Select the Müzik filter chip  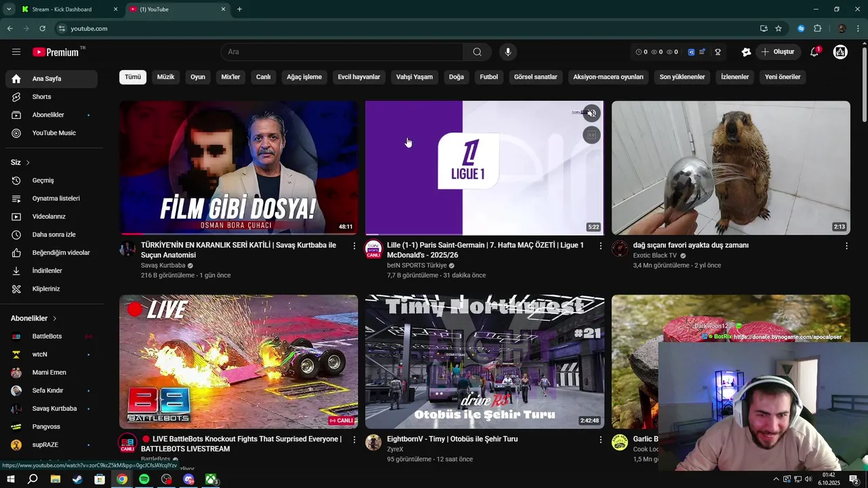coord(166,77)
